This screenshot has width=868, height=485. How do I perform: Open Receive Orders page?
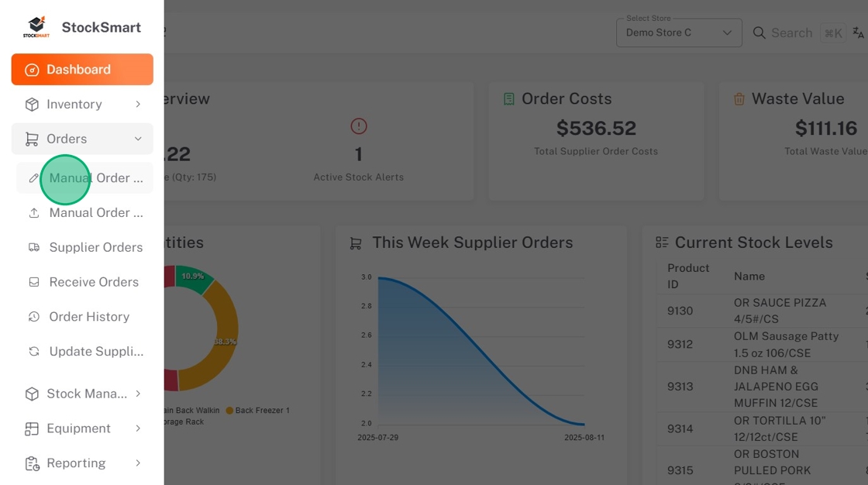84,282
